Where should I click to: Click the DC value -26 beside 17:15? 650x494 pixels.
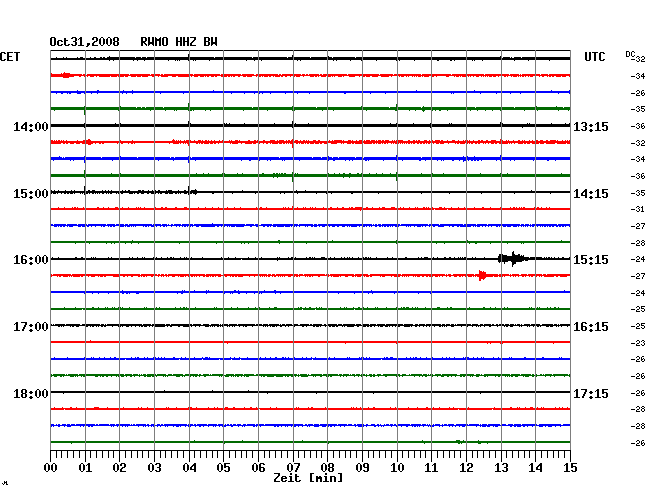tap(638, 393)
